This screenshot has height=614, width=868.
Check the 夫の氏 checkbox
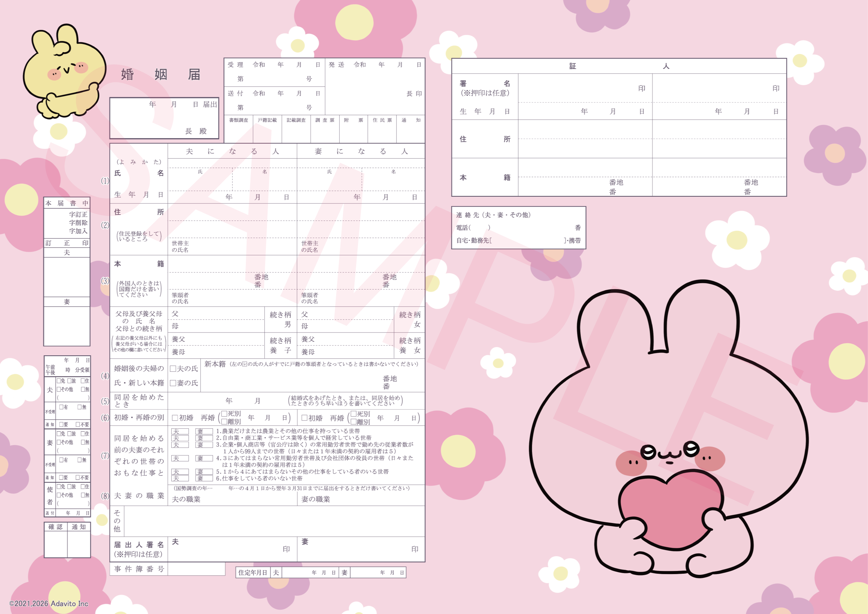tap(173, 369)
